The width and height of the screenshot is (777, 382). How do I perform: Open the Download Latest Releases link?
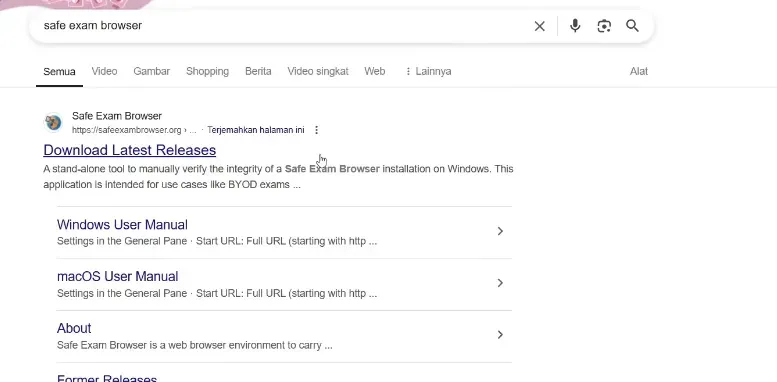129,150
